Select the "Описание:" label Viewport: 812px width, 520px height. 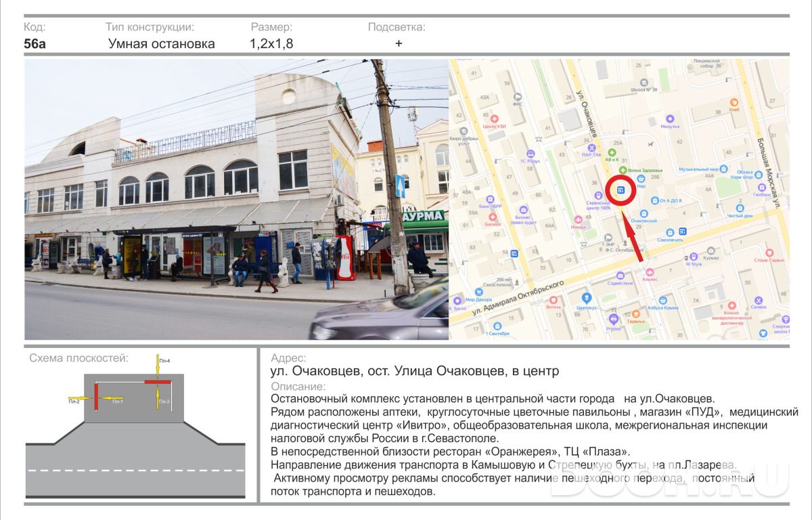(x=298, y=387)
